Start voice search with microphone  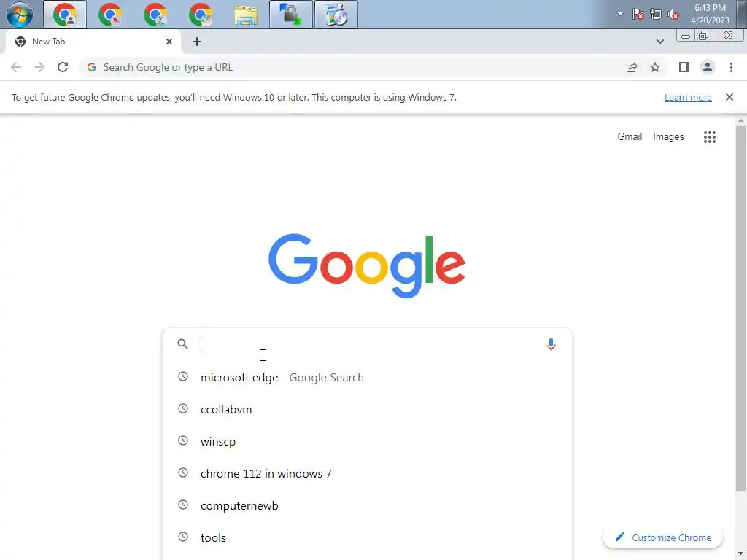[551, 344]
